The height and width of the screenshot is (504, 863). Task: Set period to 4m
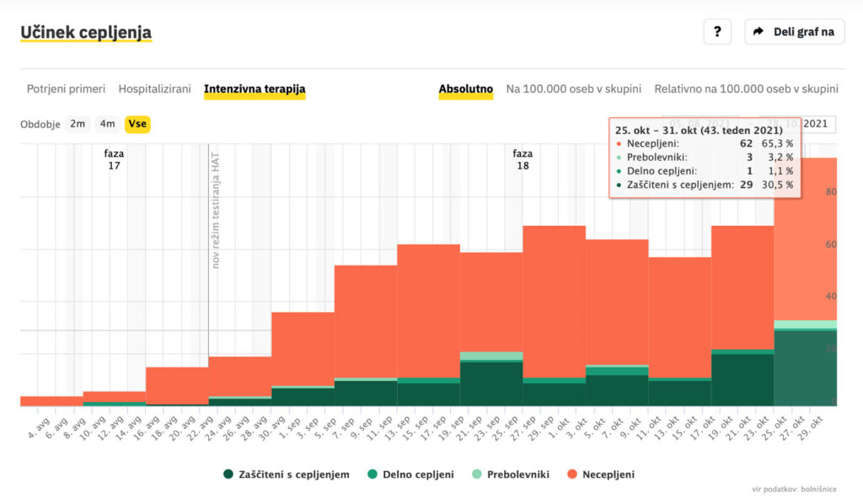click(107, 124)
